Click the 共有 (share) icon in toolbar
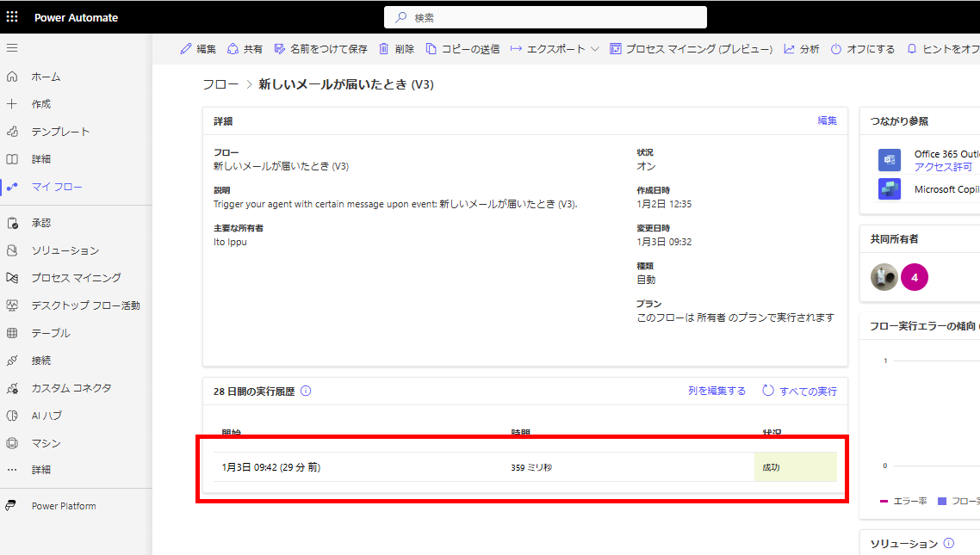This screenshot has height=555, width=980. (x=231, y=49)
